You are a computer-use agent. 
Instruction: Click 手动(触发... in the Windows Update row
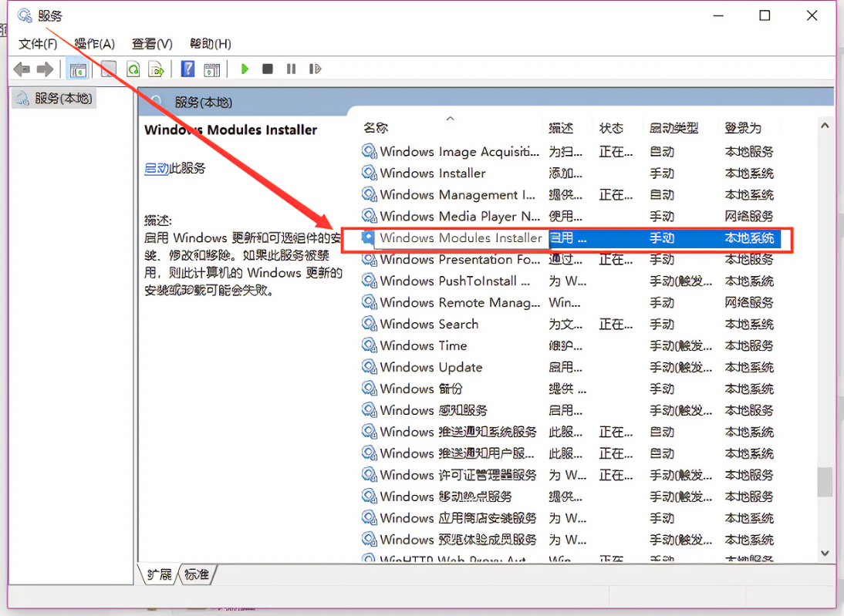(x=681, y=367)
